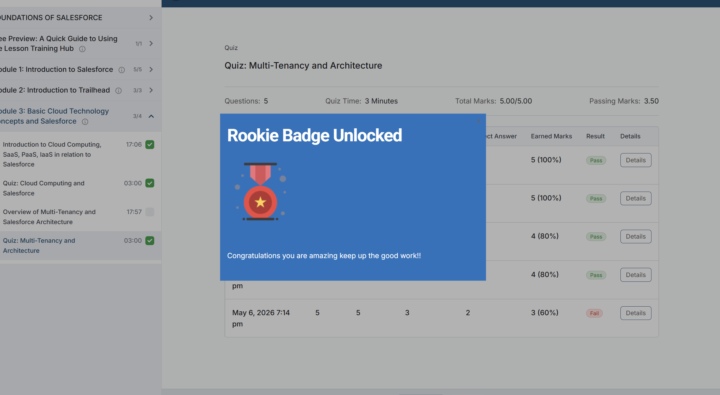Open Quiz: Multi-Tenancy and Architecture in sidebar
Image resolution: width=720 pixels, height=395 pixels.
(x=39, y=245)
